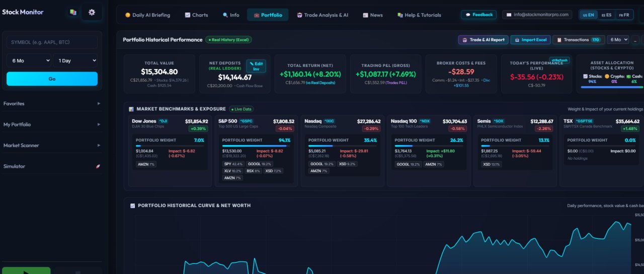Click the XLV 10.2% holding chip
The height and width of the screenshot is (274, 644).
(232, 171)
